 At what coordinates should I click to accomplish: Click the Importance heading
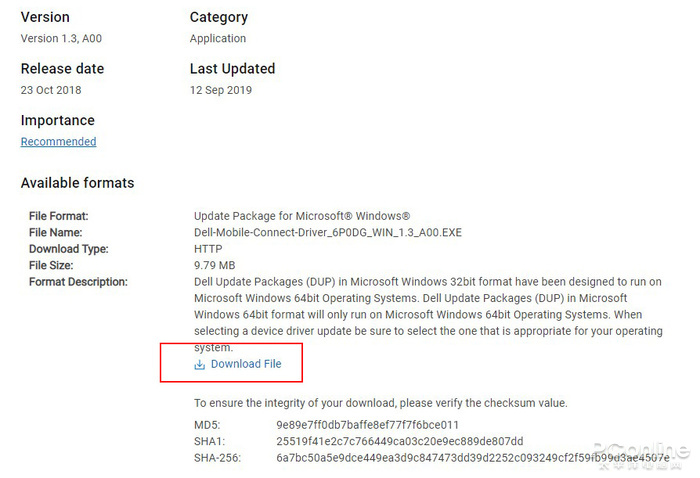coord(57,121)
